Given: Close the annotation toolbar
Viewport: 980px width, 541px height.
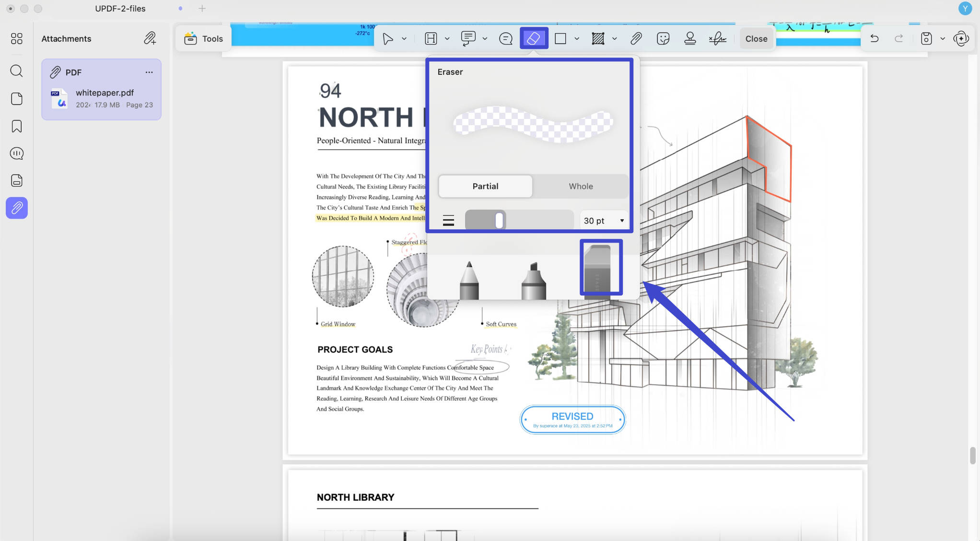Looking at the screenshot, I should click(756, 39).
